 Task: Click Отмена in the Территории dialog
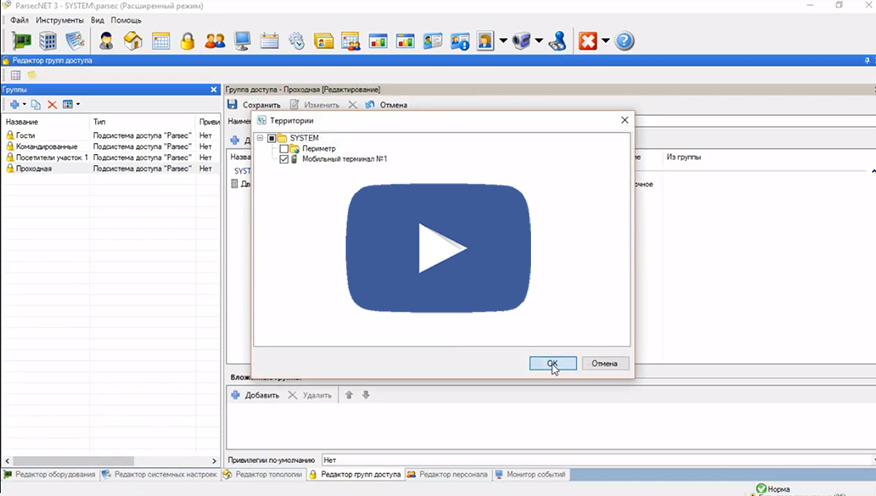pos(605,364)
